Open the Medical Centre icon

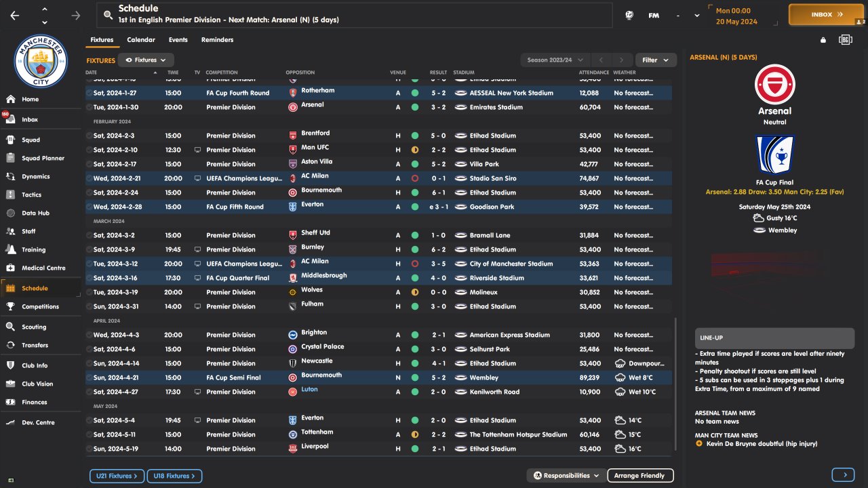pos(10,268)
